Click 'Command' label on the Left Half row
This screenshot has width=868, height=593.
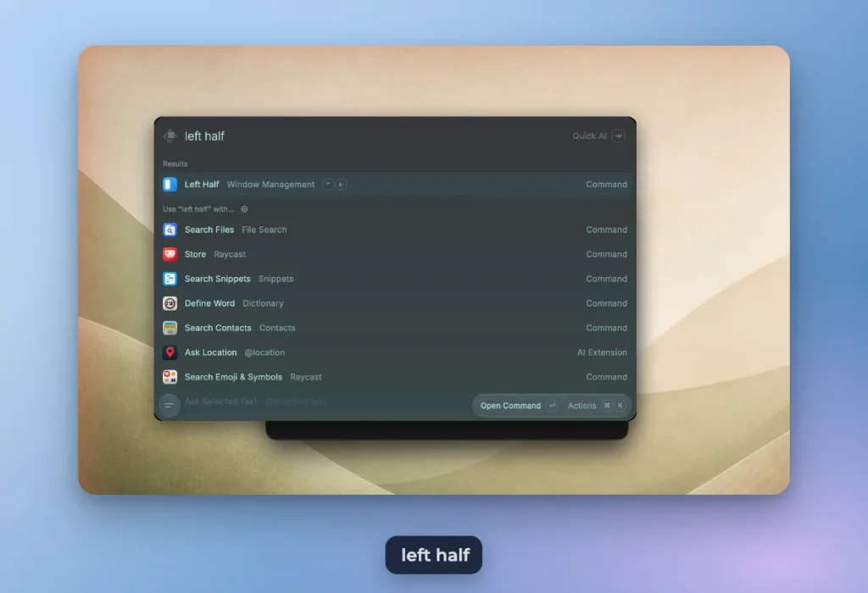tap(607, 184)
